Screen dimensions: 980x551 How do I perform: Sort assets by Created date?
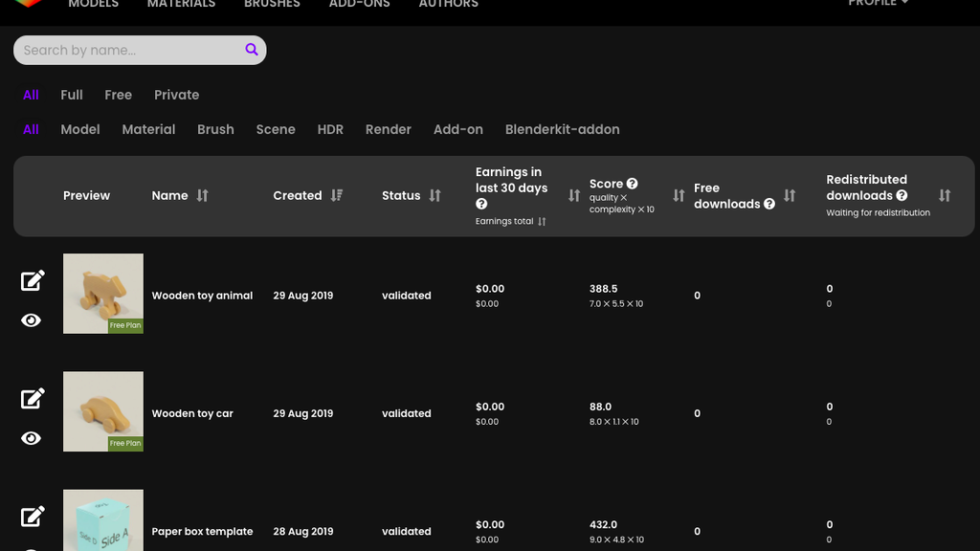pyautogui.click(x=336, y=195)
